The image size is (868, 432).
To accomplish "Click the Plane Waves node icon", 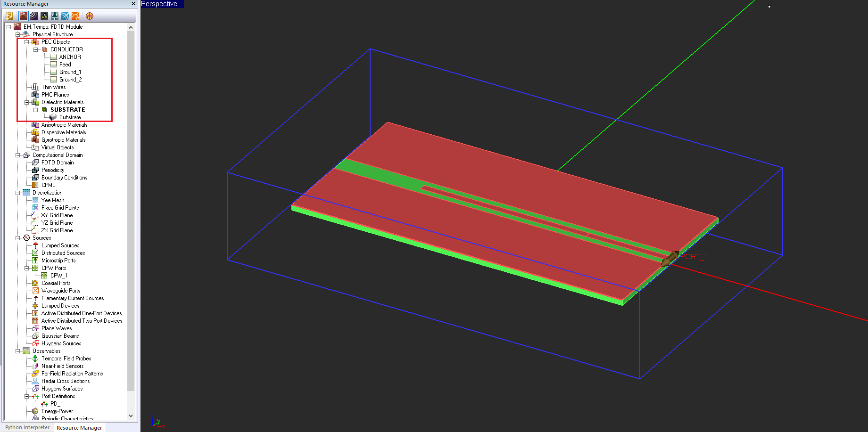I will pyautogui.click(x=35, y=328).
